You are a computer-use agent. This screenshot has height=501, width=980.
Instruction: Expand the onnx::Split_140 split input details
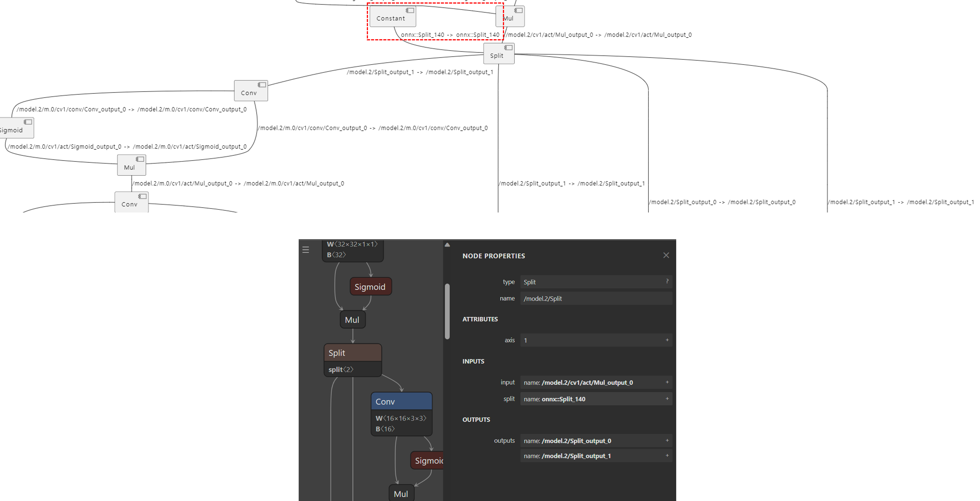pos(667,399)
